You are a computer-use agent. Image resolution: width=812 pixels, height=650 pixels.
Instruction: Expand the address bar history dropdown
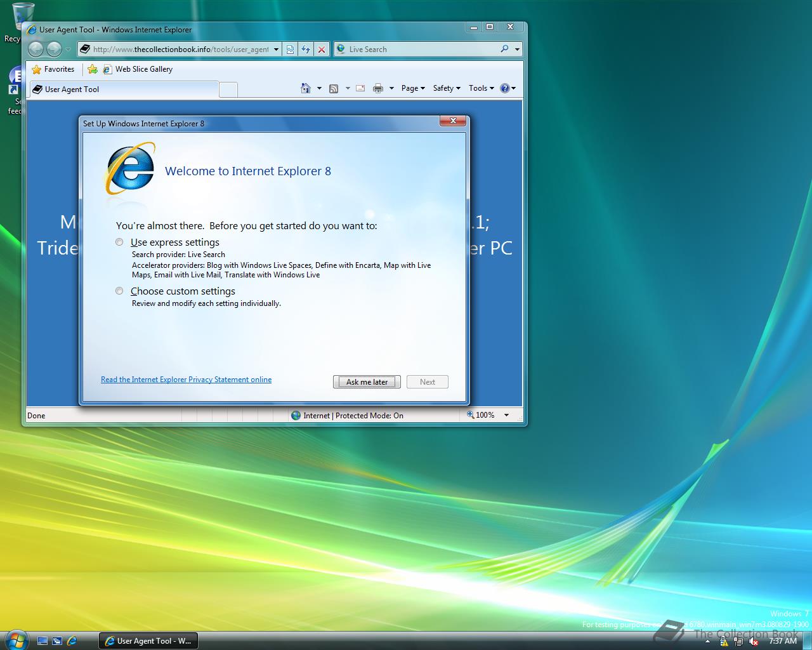click(277, 50)
